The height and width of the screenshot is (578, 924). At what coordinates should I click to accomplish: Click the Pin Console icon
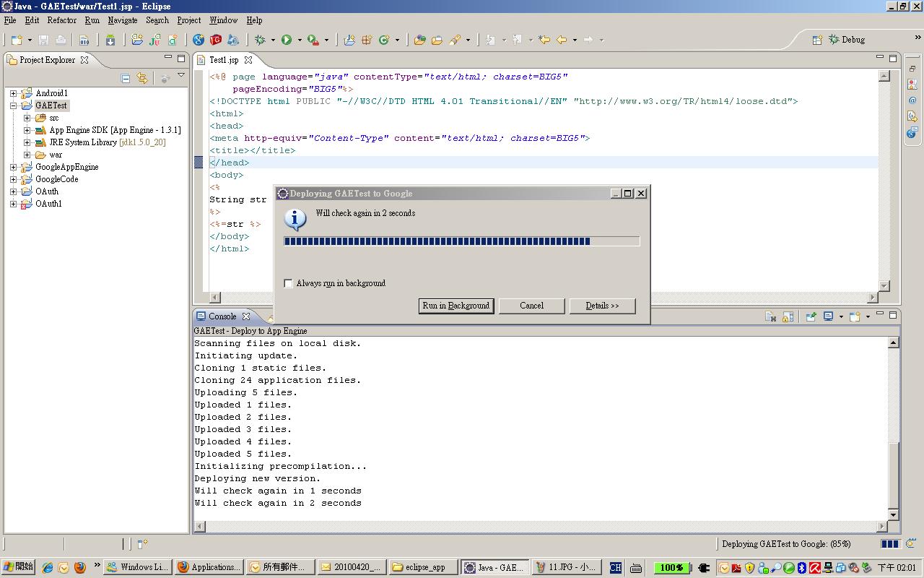(811, 316)
